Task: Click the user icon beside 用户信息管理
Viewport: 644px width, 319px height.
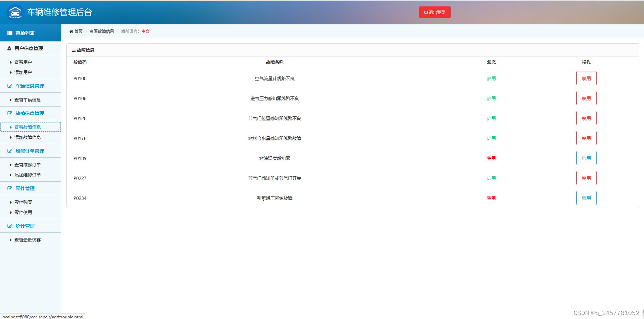Action: [x=9, y=48]
